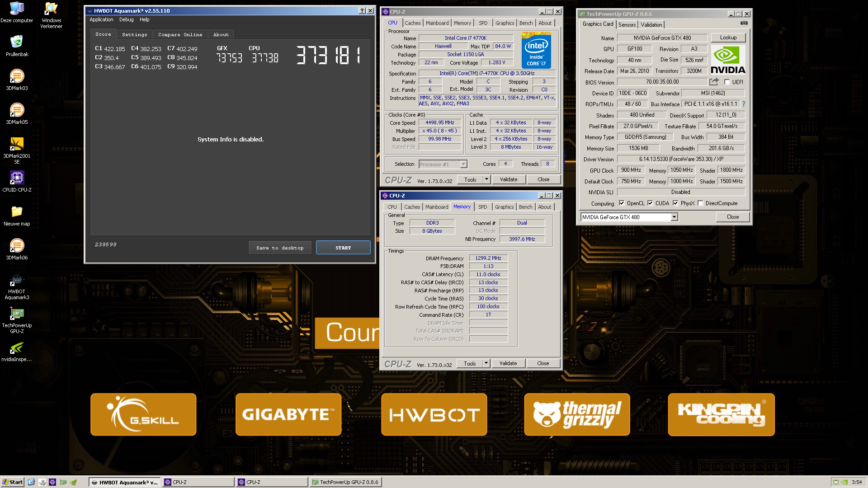Viewport: 868px width, 488px height.
Task: Switch to HWBOT Aquamark taskbar button
Action: pyautogui.click(x=125, y=482)
